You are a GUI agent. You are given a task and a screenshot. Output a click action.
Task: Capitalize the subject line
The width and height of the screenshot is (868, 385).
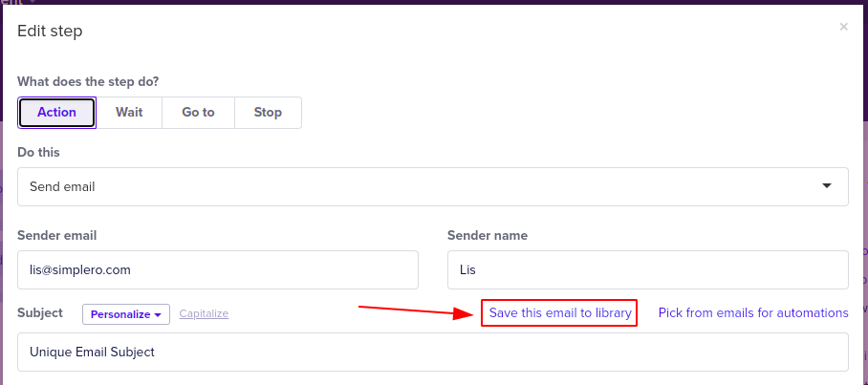pos(204,313)
